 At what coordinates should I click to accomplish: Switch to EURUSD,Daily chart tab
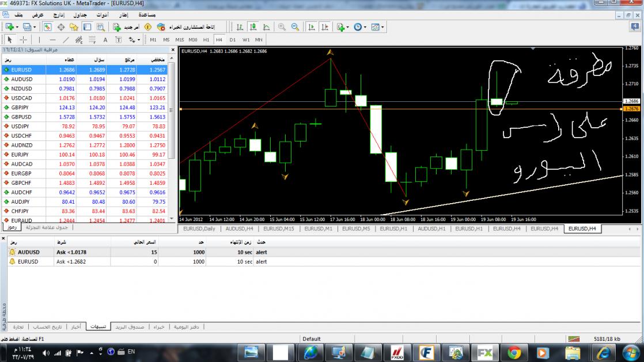[x=199, y=228]
